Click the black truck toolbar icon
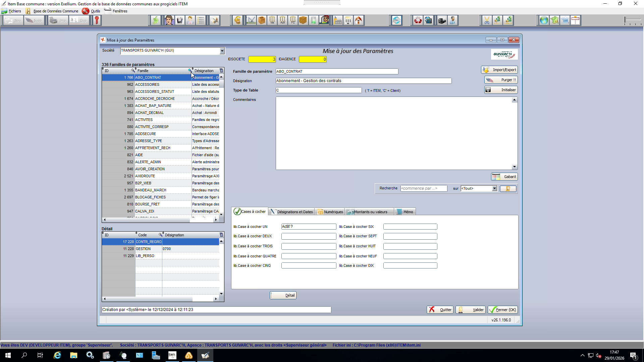Screen dimensions: 644x362 pos(442,20)
